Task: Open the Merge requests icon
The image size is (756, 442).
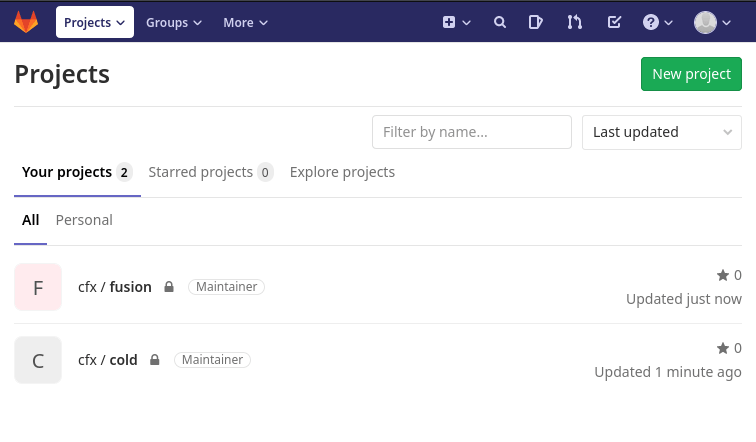Action: [x=574, y=22]
